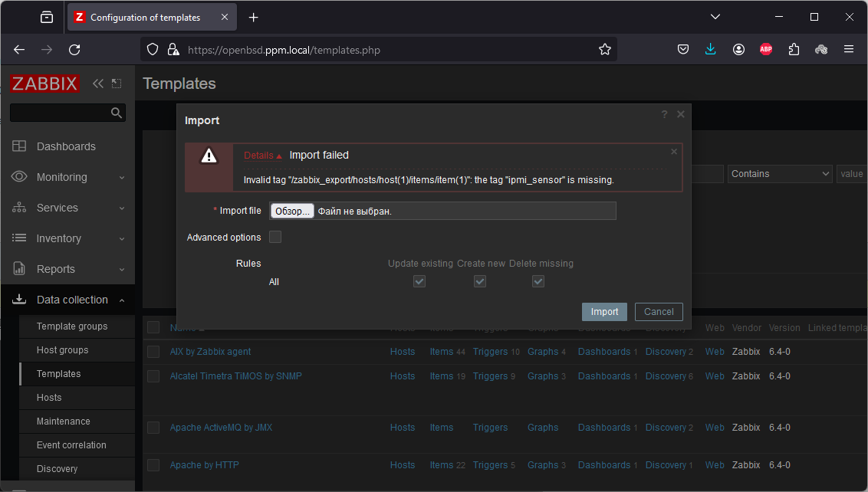Open the Import dialog help question mark
This screenshot has height=492, width=868.
pos(664,114)
